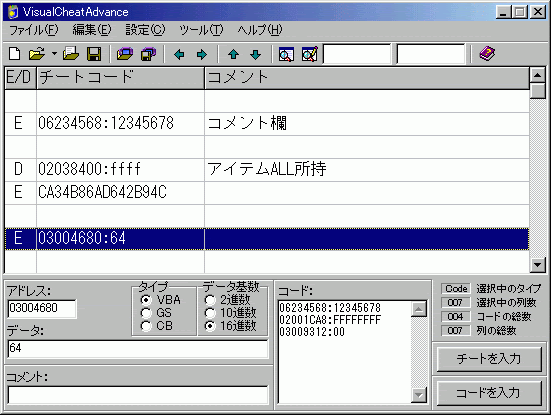Close the VisualCheatAdvance window

538,12
